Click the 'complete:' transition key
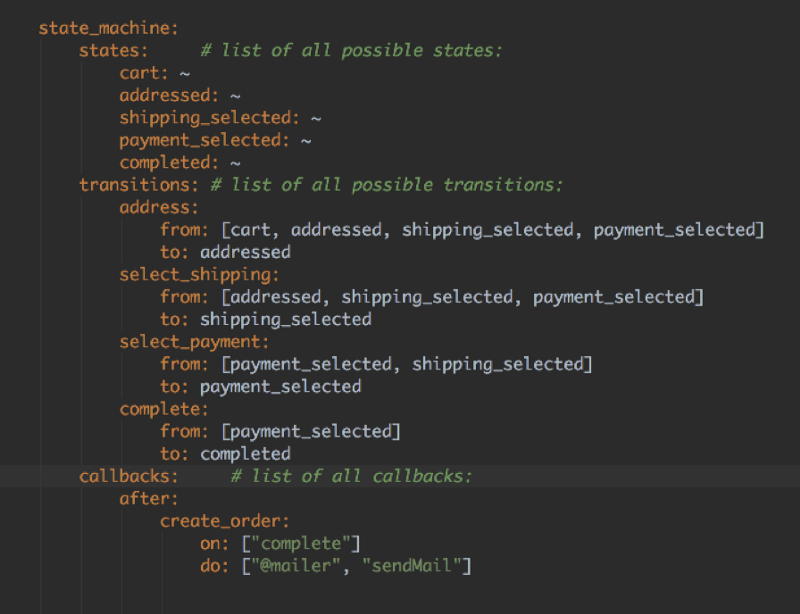 pos(164,409)
